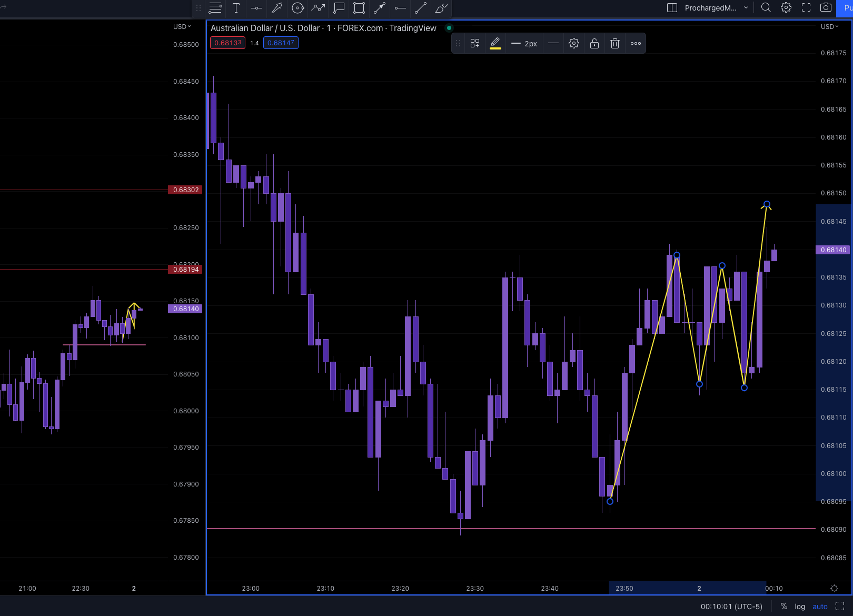
Task: Enter fullscreen mode from top bar
Action: [x=806, y=7]
